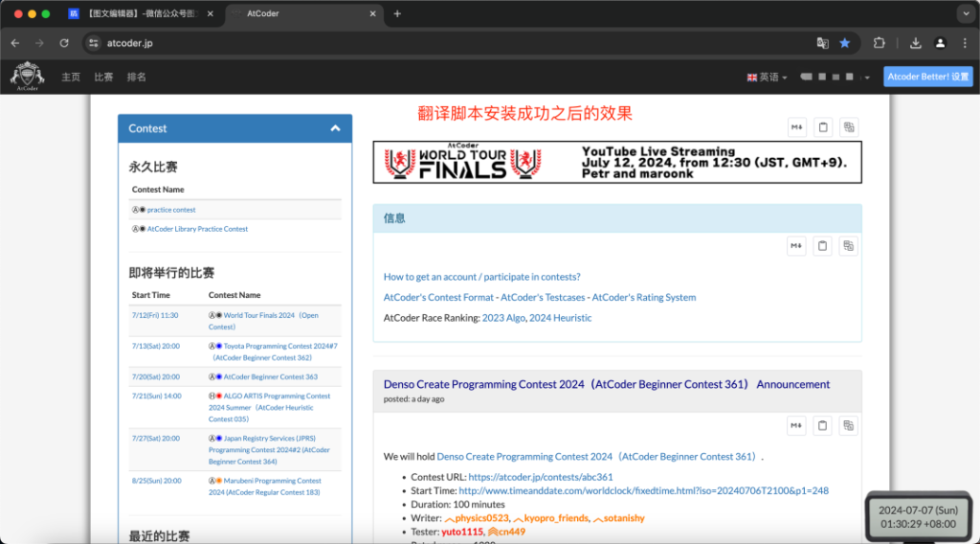Reload the atcoder.jp page
This screenshot has width=980, height=544.
click(64, 43)
